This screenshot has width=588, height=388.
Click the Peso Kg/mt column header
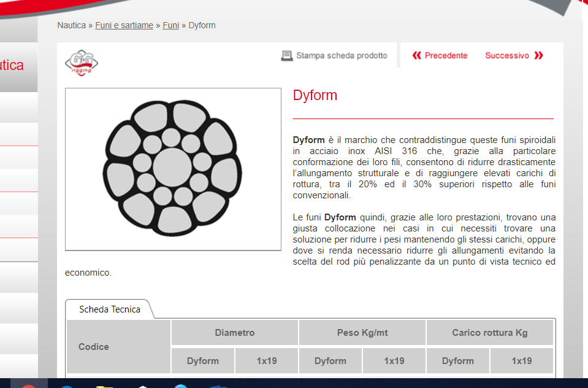362,332
